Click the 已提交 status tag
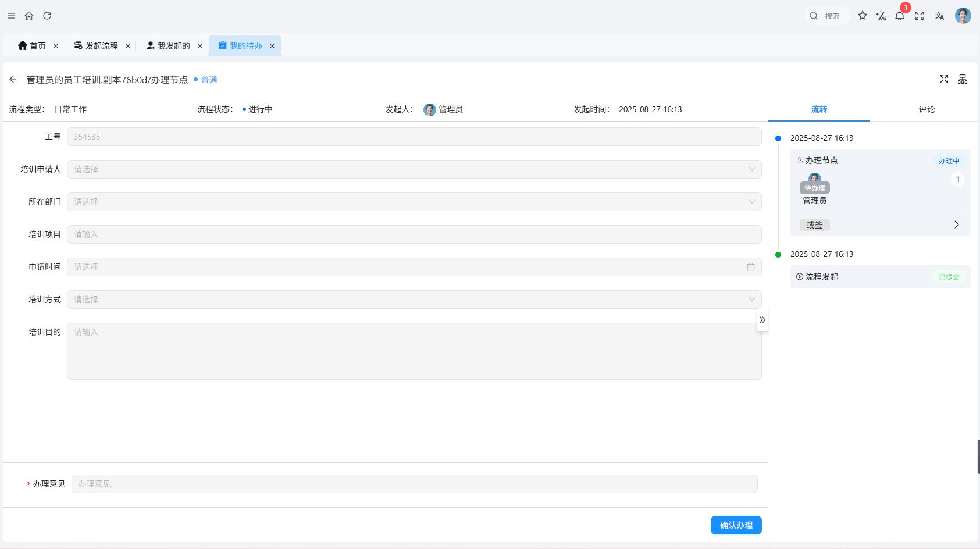Screen dimensions: 980x549 click(949, 277)
